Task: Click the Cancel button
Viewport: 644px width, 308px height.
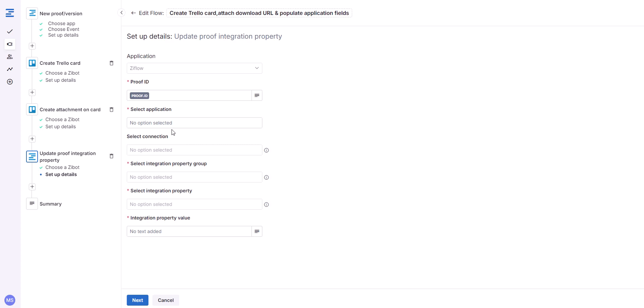Action: click(166, 300)
